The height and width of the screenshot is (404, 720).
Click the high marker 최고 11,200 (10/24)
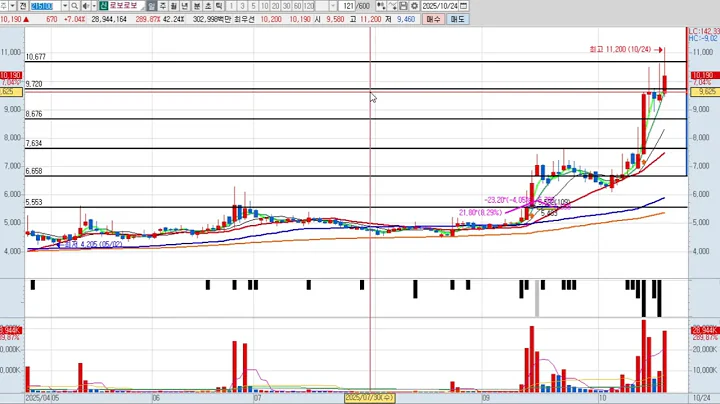(620, 49)
